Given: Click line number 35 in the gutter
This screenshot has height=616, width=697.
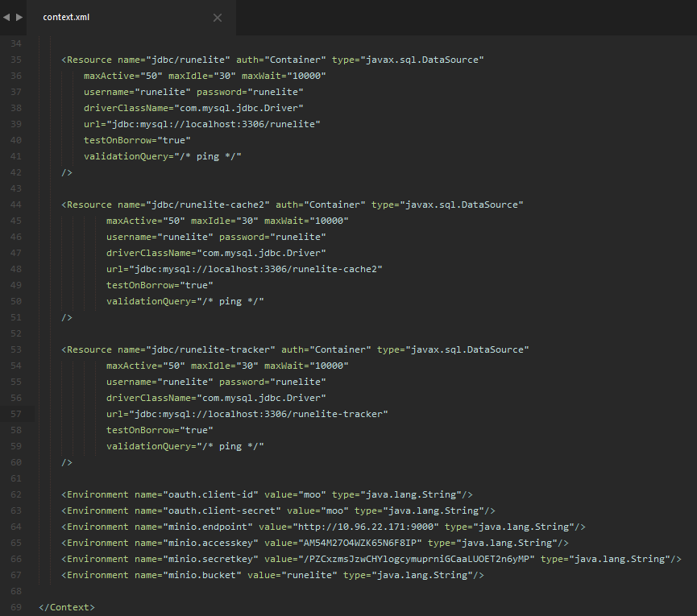Looking at the screenshot, I should coord(15,59).
